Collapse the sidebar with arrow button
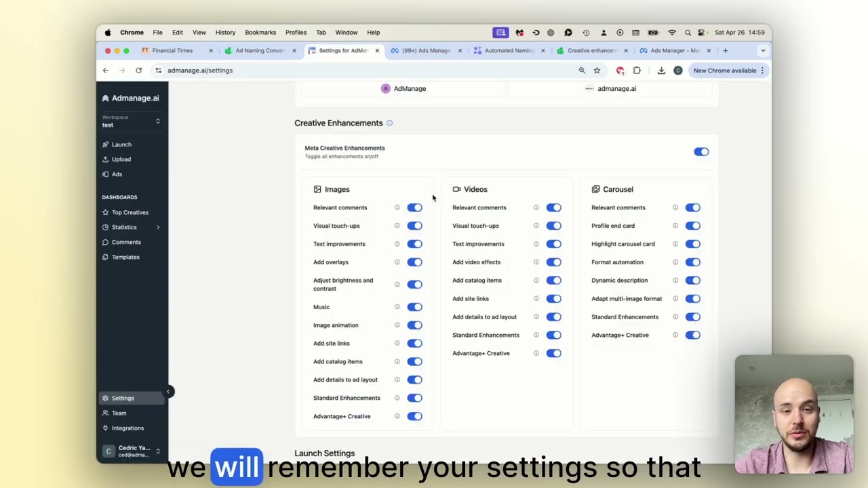This screenshot has width=868, height=488. click(x=168, y=391)
